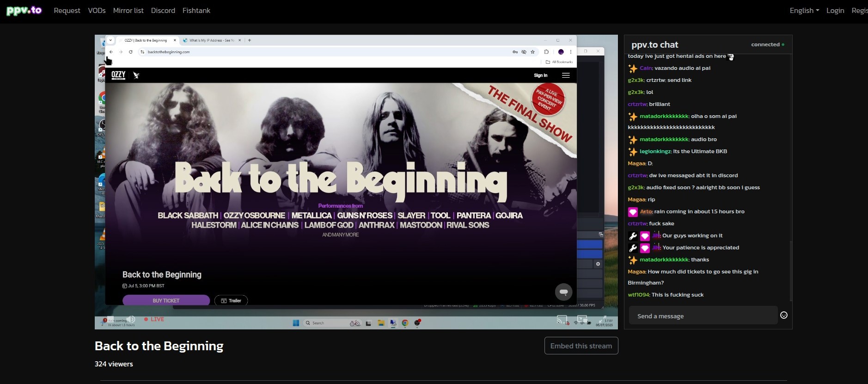Go to the VODs section
The image size is (868, 384).
(x=97, y=10)
